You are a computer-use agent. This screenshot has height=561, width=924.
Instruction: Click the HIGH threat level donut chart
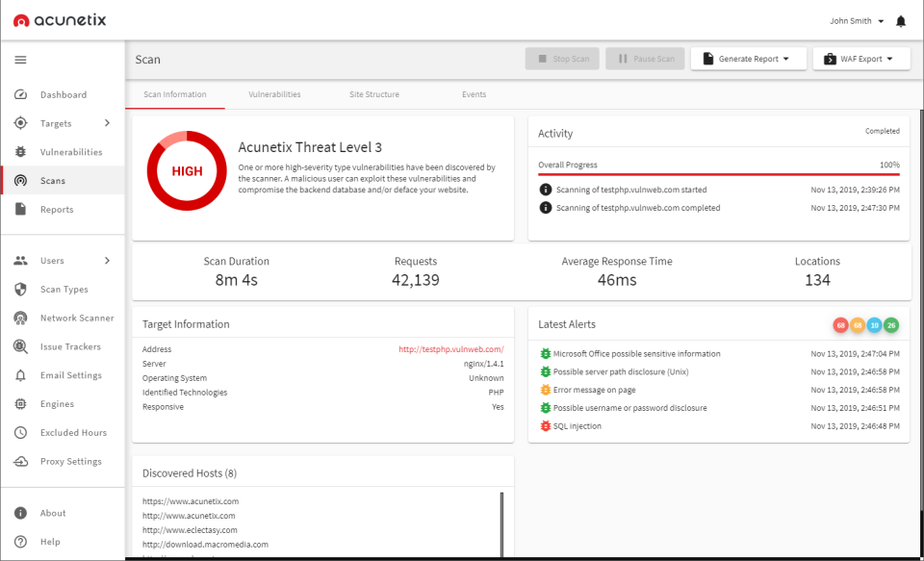coord(187,171)
